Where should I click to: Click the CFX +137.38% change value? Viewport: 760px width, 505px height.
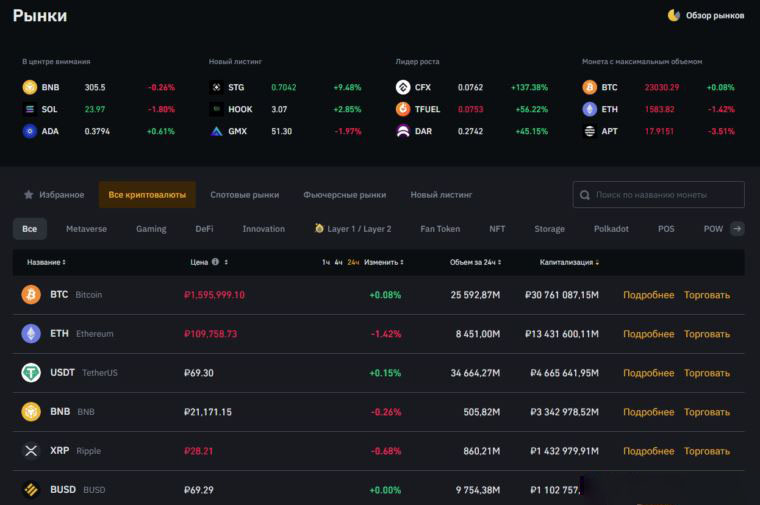[x=529, y=87]
